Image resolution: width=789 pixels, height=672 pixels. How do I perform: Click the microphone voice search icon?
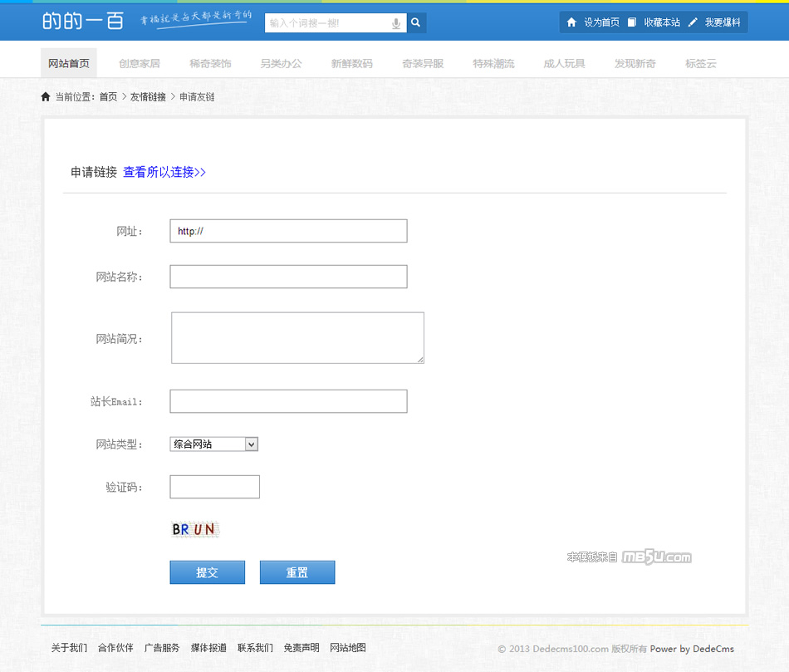(396, 23)
